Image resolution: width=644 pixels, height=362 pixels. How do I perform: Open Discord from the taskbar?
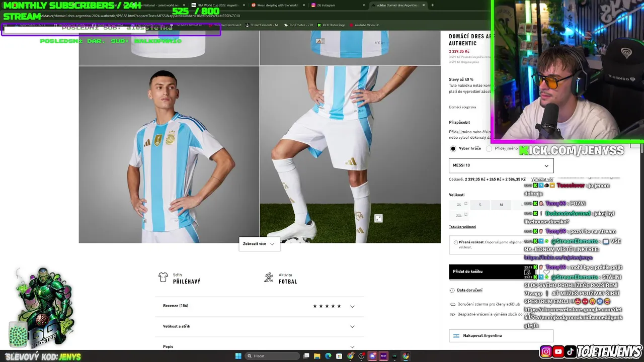pos(372,356)
